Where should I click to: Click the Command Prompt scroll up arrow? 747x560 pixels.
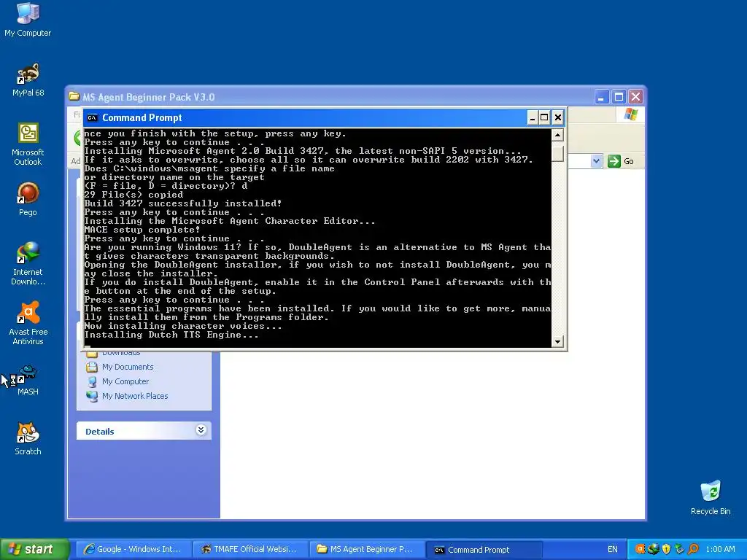pos(557,135)
